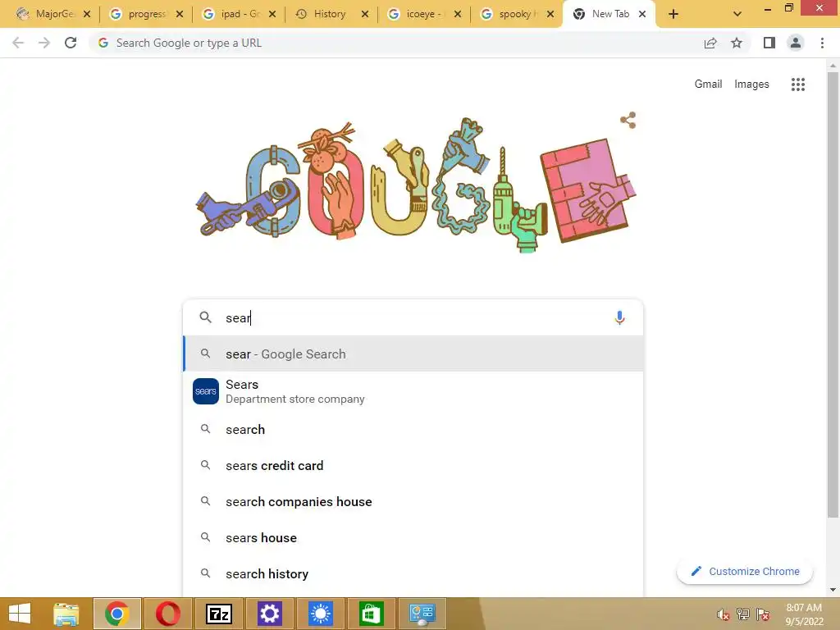Open the Google apps grid
Image resolution: width=840 pixels, height=630 pixels.
click(x=797, y=84)
